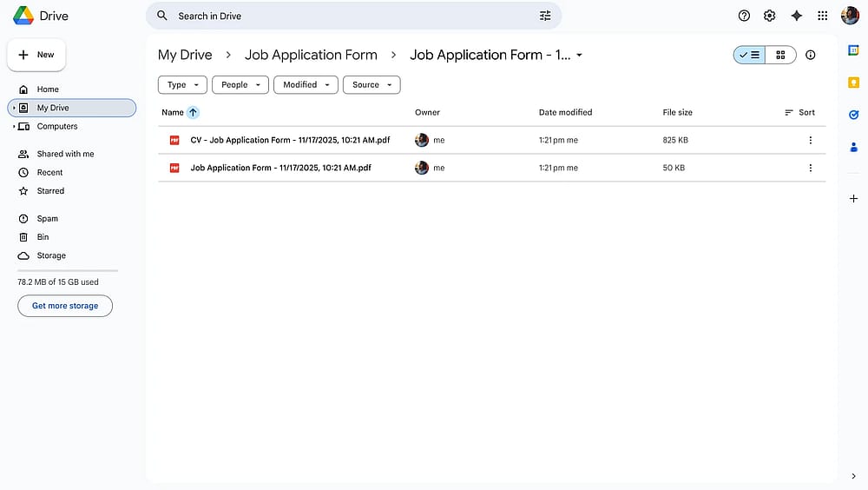The image size is (868, 490).
Task: Navigate to My Drive breadcrumb
Action: point(185,55)
